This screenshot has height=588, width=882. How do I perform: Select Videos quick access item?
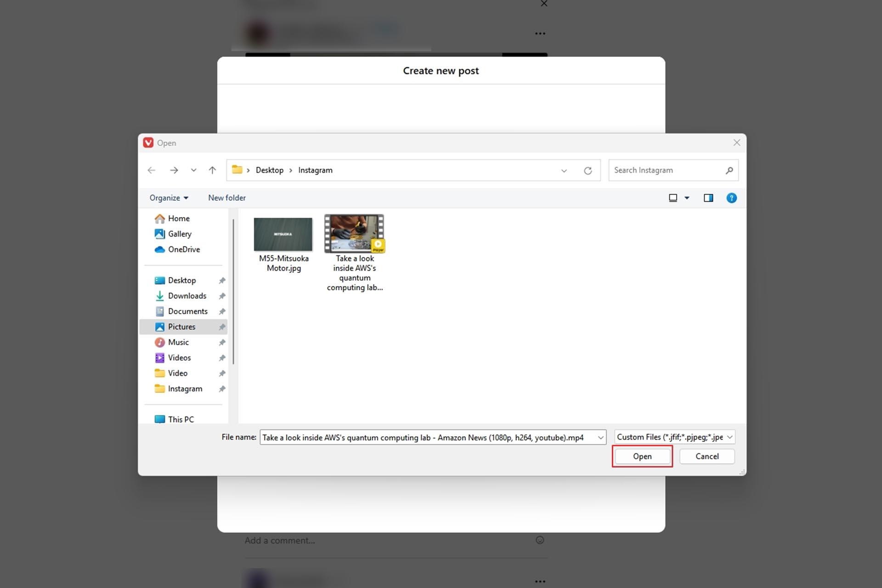[x=179, y=358]
